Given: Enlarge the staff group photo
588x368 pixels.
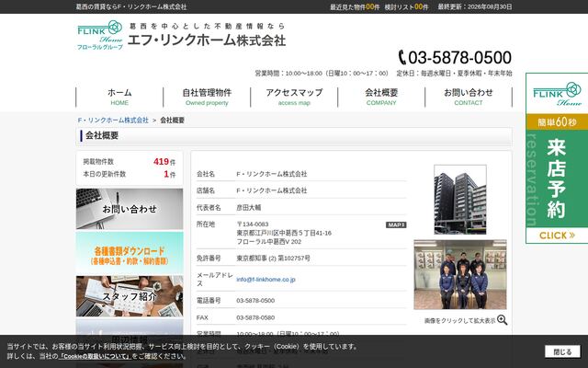Looking at the screenshot, I should coord(460,274).
